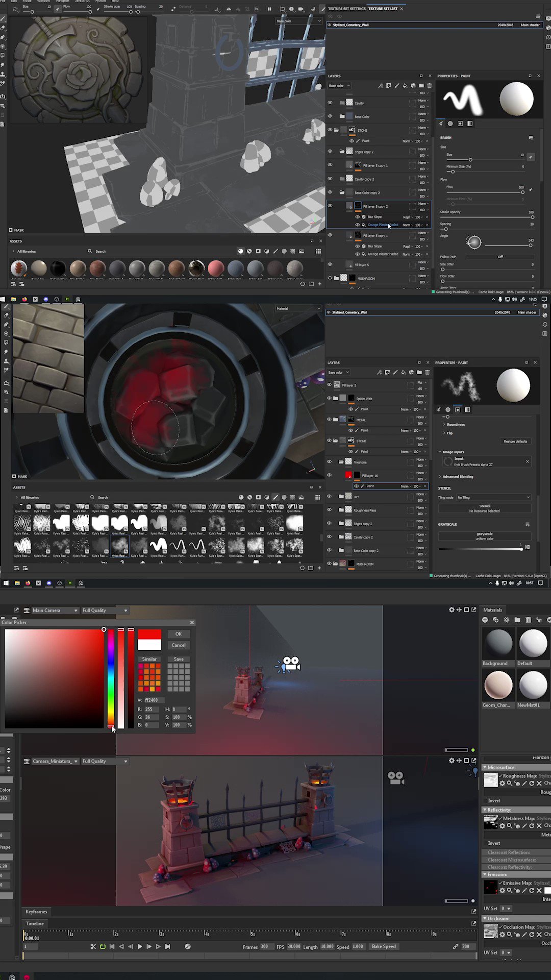The width and height of the screenshot is (551, 980).
Task: Open gear settings of Main Camera viewport
Action: point(452,610)
